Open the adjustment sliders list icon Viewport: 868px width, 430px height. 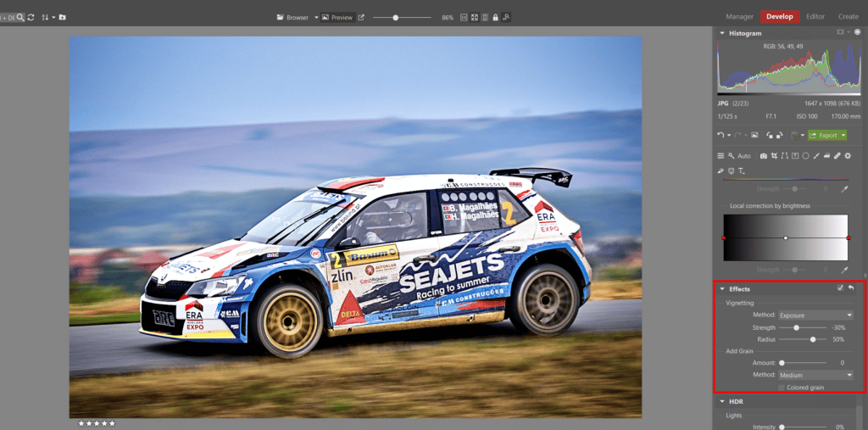point(721,156)
